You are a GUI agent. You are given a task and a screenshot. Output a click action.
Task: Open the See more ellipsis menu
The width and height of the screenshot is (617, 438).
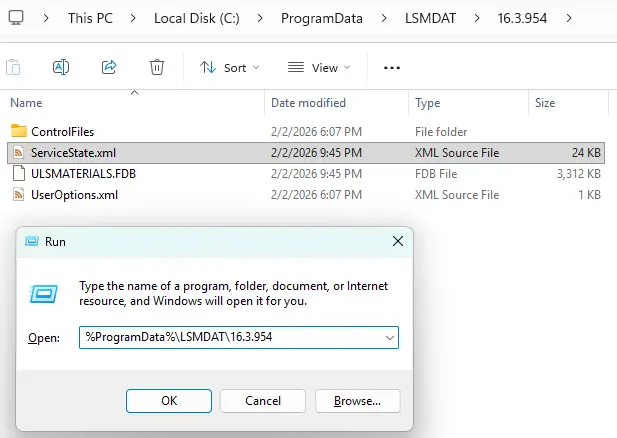click(x=392, y=67)
